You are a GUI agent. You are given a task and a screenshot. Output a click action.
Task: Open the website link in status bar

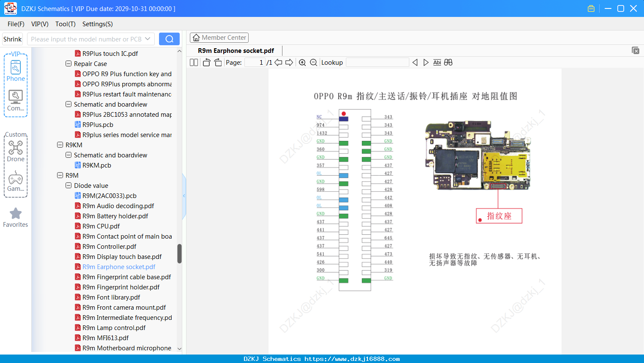[x=352, y=359]
